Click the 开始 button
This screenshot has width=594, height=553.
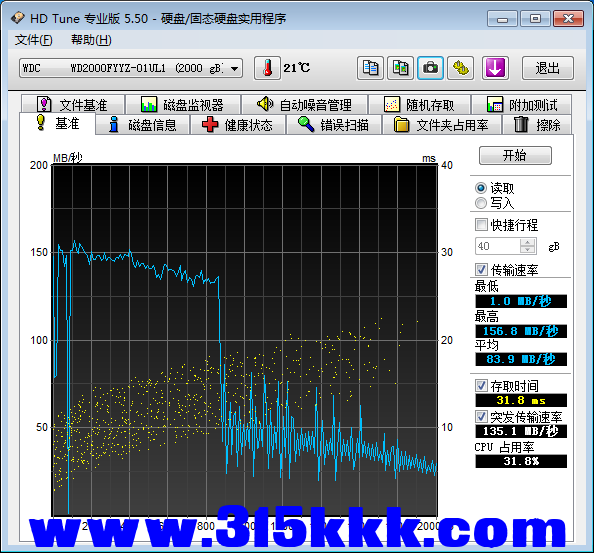click(515, 155)
